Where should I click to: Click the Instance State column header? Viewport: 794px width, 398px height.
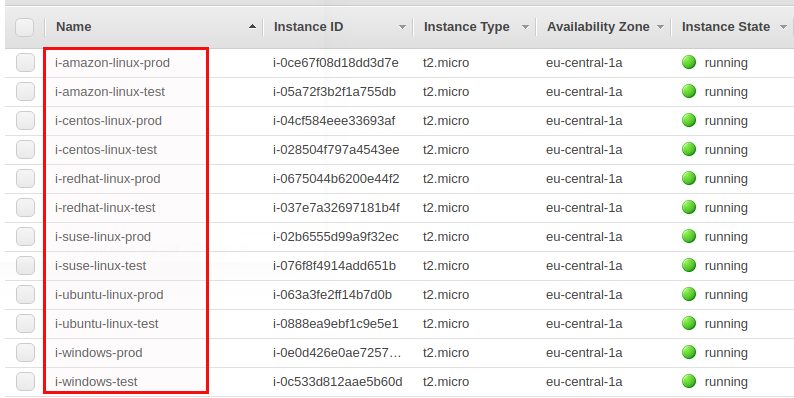(726, 27)
